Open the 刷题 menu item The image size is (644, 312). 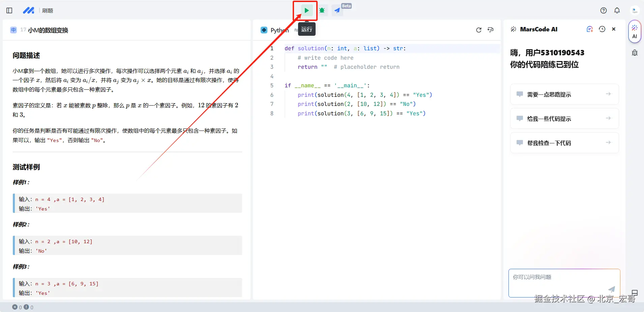click(x=48, y=10)
